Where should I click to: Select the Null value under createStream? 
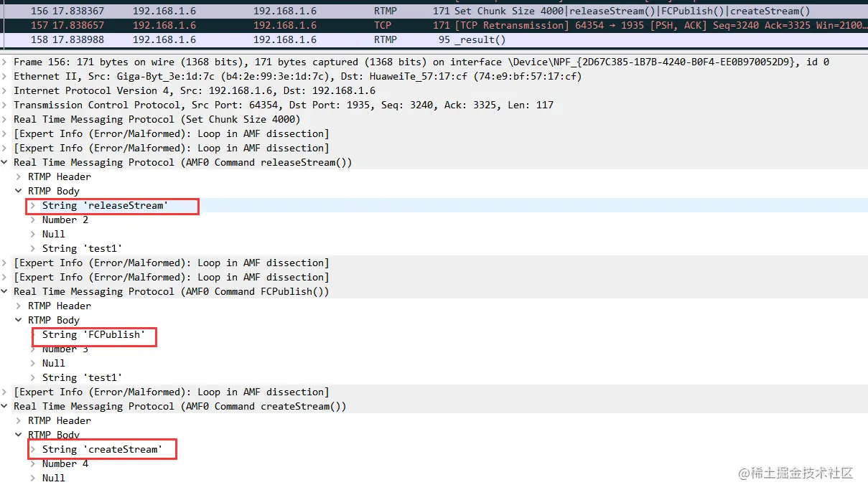tap(53, 478)
